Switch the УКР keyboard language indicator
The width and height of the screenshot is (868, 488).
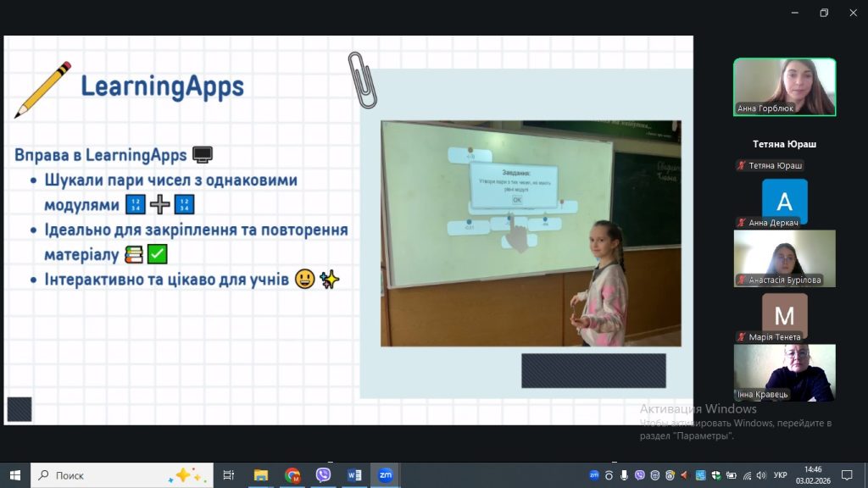click(781, 475)
